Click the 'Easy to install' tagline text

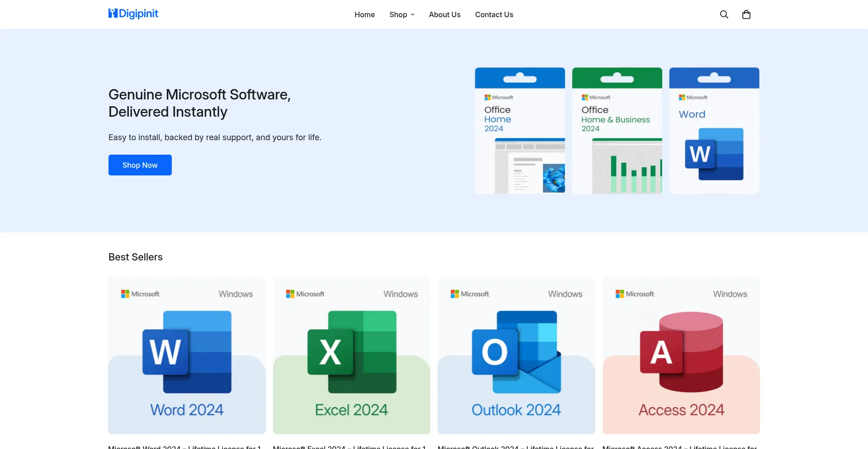tap(215, 137)
